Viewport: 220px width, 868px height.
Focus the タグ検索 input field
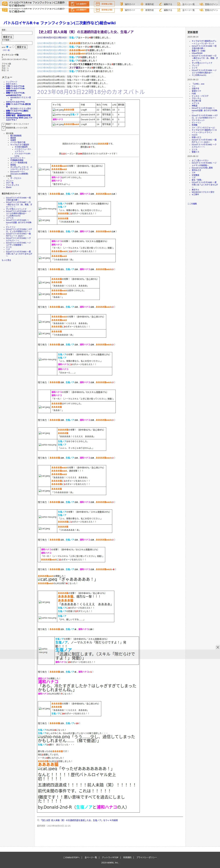[x=17, y=43]
